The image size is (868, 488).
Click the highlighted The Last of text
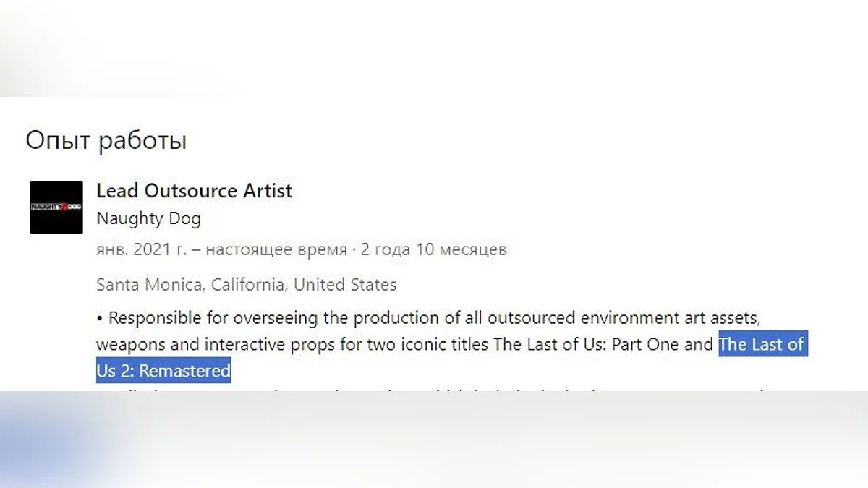(762, 344)
